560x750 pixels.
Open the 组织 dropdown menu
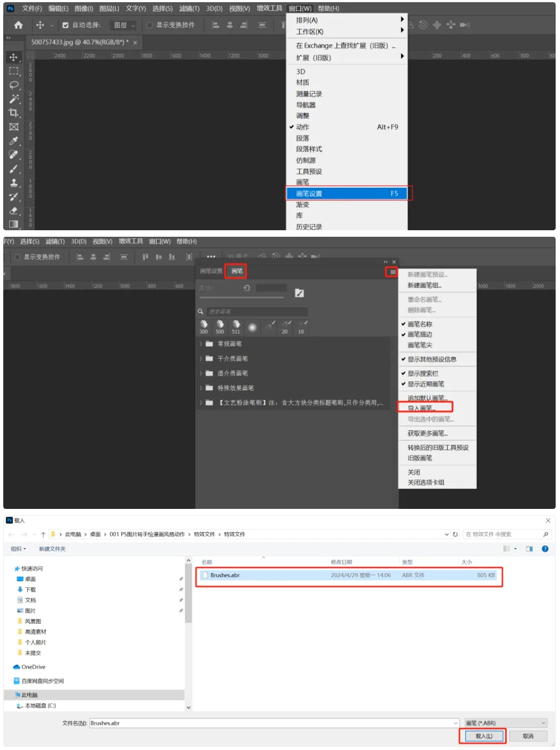[19, 549]
